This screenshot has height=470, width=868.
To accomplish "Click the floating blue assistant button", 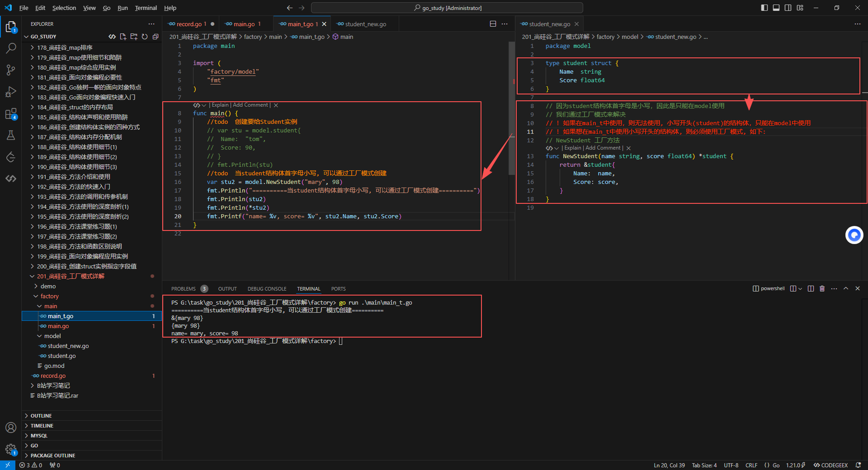I will pos(854,235).
